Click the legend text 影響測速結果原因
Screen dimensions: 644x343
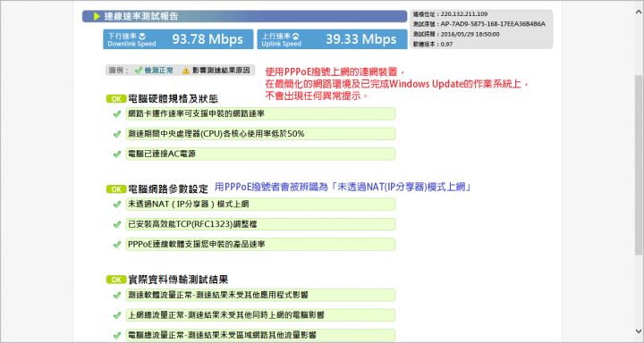(x=221, y=71)
